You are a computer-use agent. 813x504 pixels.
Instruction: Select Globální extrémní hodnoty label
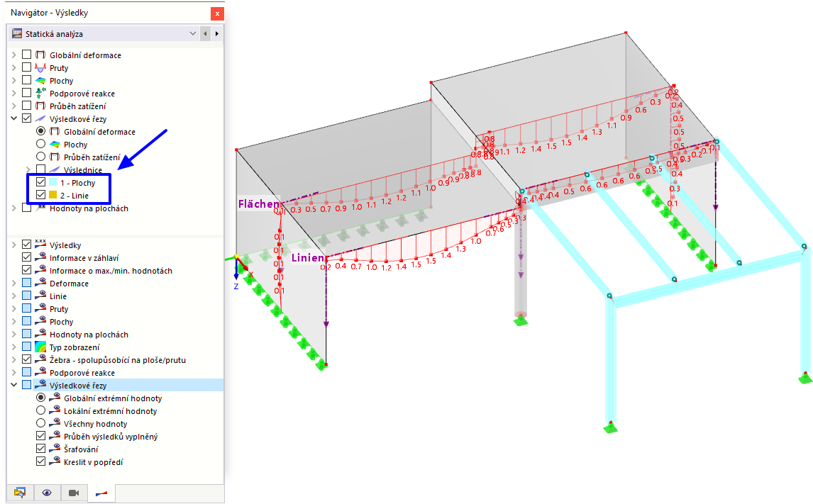[113, 398]
